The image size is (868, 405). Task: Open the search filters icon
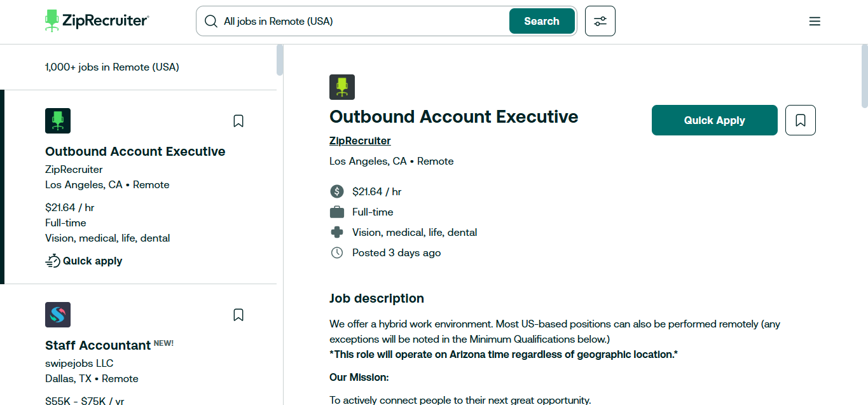pos(600,20)
